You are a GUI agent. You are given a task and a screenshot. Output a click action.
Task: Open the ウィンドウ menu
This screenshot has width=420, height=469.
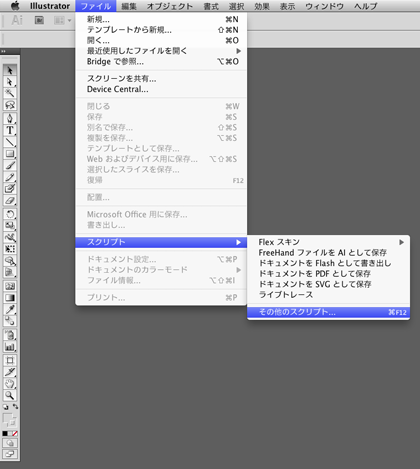(x=324, y=6)
